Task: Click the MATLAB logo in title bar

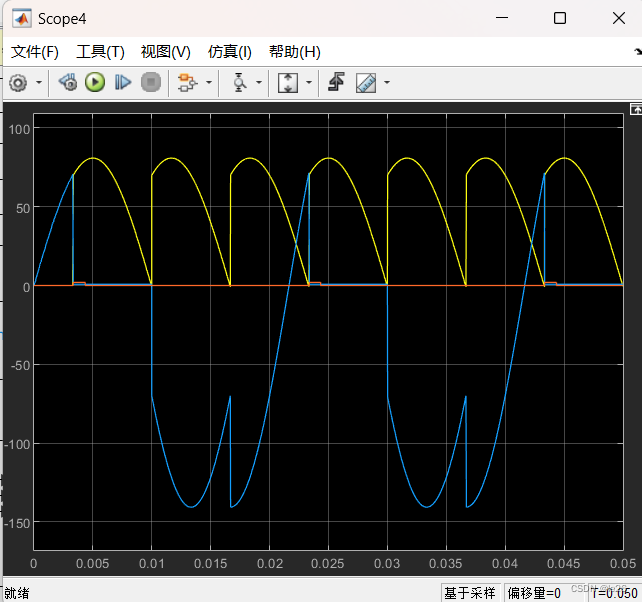Action: point(22,19)
